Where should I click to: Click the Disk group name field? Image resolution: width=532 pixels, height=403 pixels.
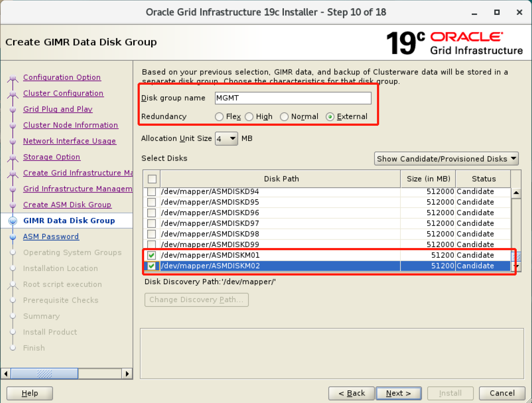293,98
